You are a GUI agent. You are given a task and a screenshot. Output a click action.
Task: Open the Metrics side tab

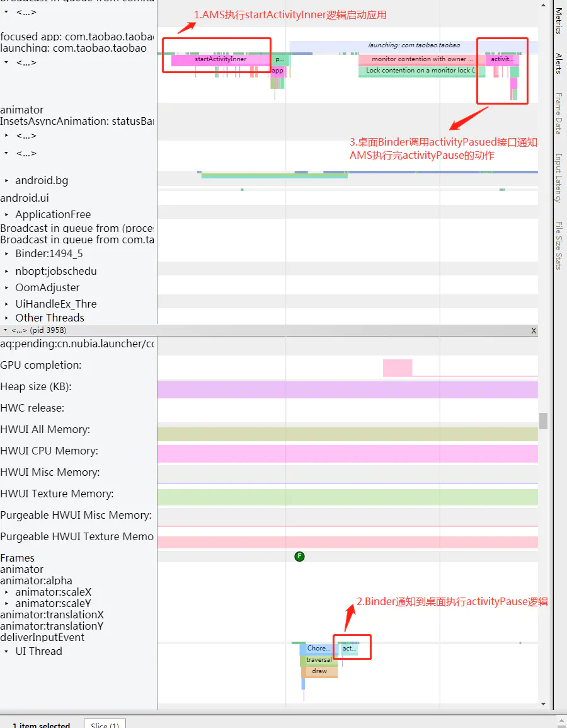[559, 21]
